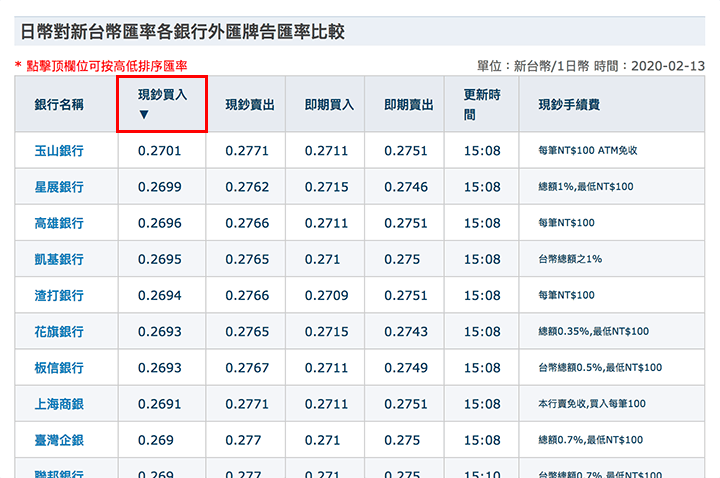Image resolution: width=720 pixels, height=478 pixels.
Task: Select fee text 每筆NT$100 ATM免收
Action: tap(588, 151)
